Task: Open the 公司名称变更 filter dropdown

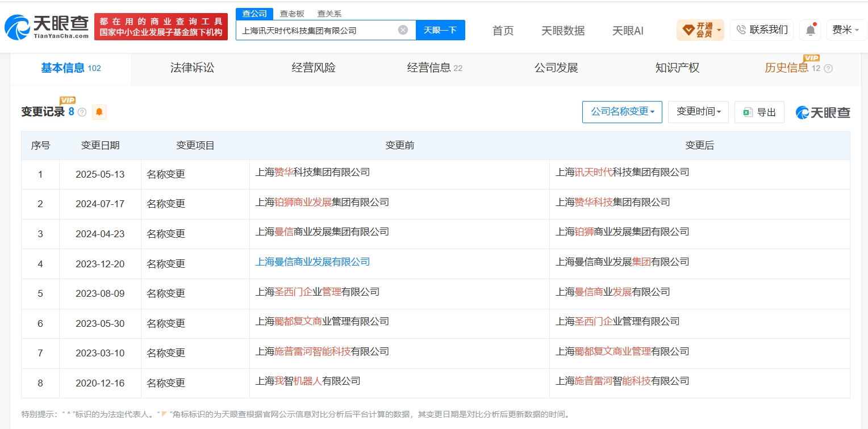Action: [x=622, y=112]
